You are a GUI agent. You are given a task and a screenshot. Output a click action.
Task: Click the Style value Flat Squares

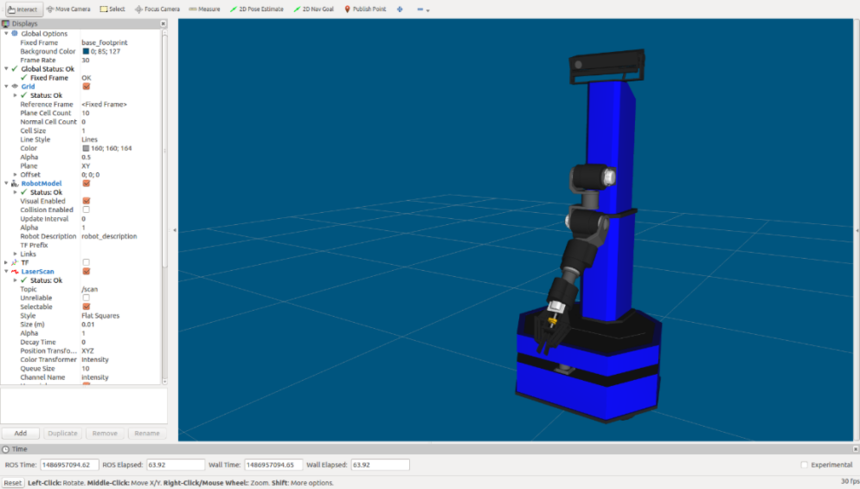[x=100, y=315]
